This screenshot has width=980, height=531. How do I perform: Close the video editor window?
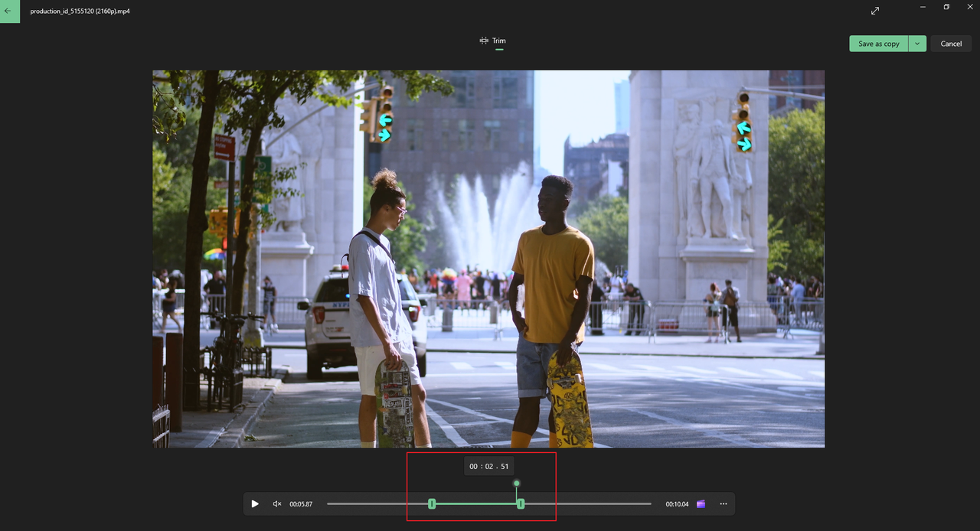point(970,7)
